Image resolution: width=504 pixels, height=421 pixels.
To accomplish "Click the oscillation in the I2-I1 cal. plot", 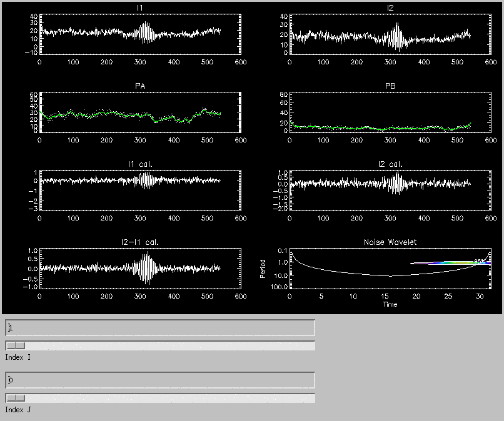I will point(147,268).
